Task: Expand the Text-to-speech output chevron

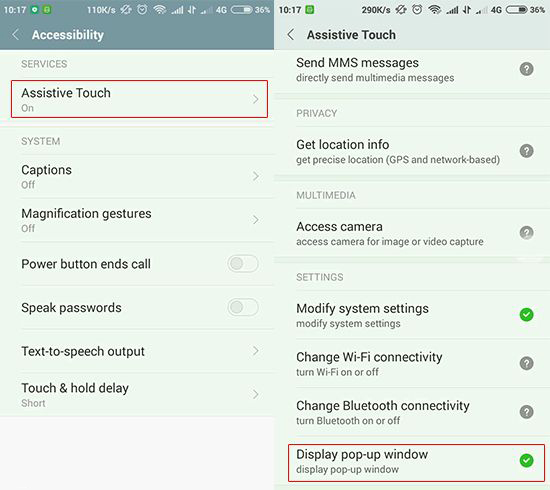Action: [x=256, y=351]
